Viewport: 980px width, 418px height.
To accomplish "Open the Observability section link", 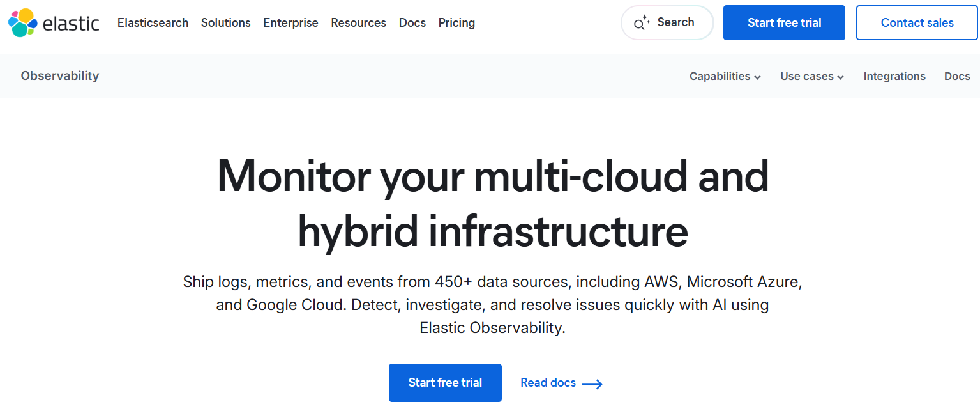I will click(x=59, y=76).
